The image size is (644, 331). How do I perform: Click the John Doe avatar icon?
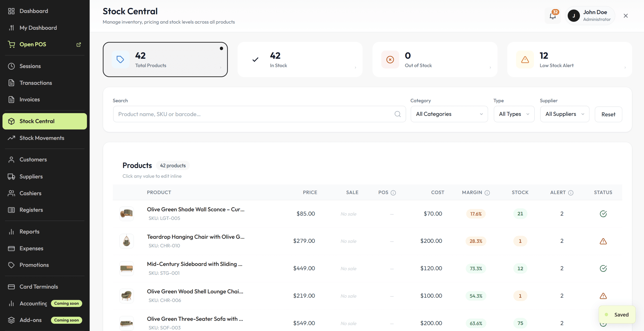[574, 16]
